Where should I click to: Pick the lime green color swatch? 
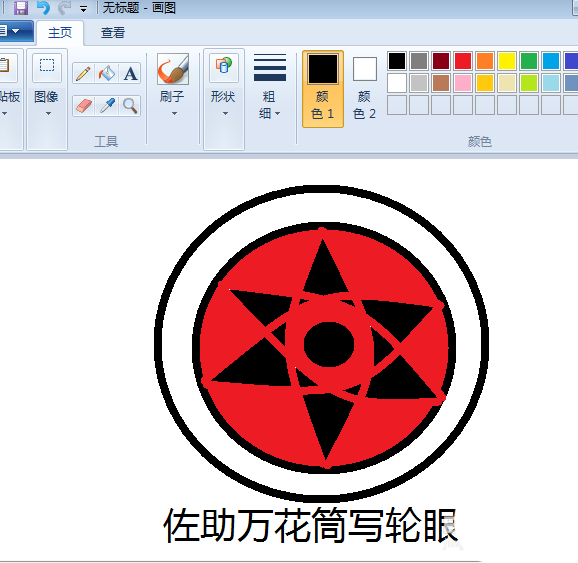tap(529, 83)
